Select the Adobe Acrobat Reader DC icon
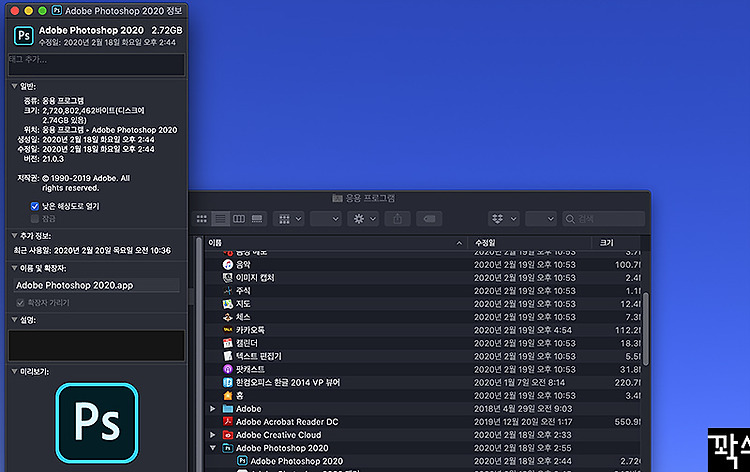This screenshot has width=750, height=472. [228, 422]
